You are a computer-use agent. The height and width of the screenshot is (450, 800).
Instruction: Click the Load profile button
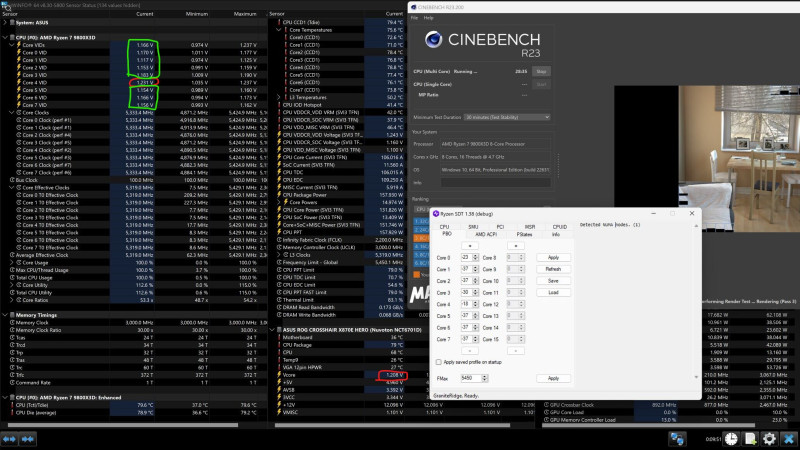point(553,292)
